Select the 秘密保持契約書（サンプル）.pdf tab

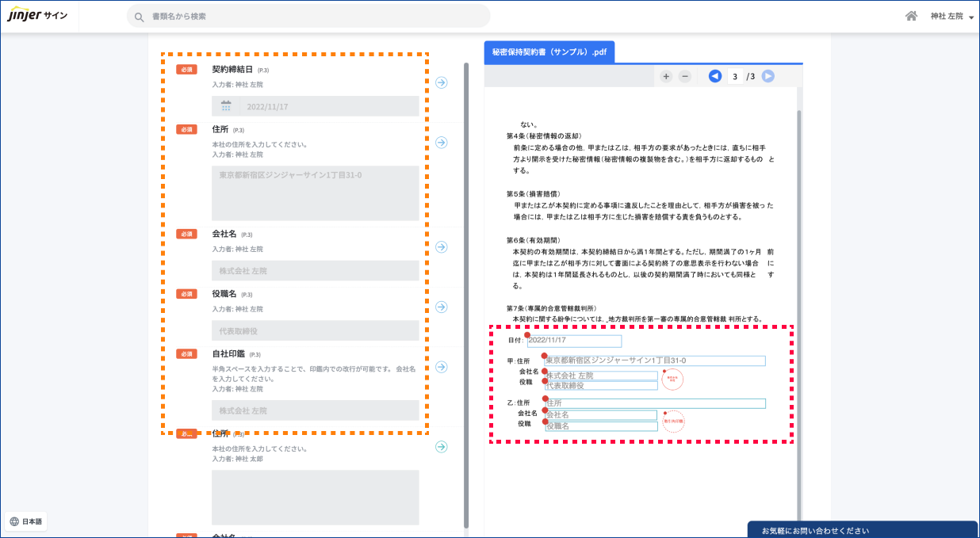coord(549,52)
